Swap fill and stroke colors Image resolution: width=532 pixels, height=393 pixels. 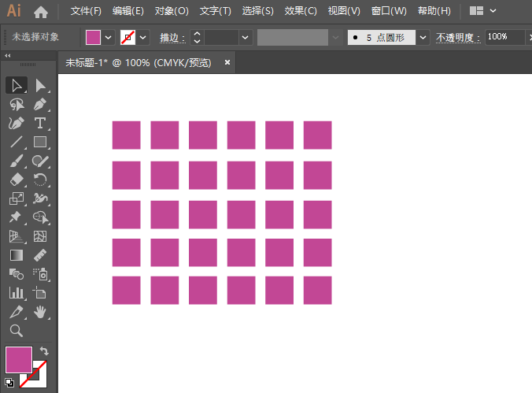(44, 351)
